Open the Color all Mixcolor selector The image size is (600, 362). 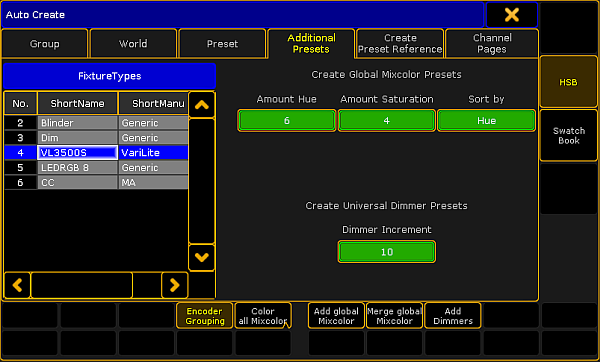click(x=263, y=316)
